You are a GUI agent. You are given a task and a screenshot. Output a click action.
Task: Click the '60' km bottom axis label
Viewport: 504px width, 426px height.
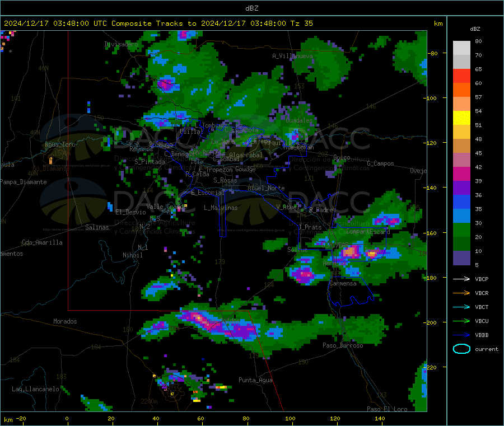(x=200, y=418)
